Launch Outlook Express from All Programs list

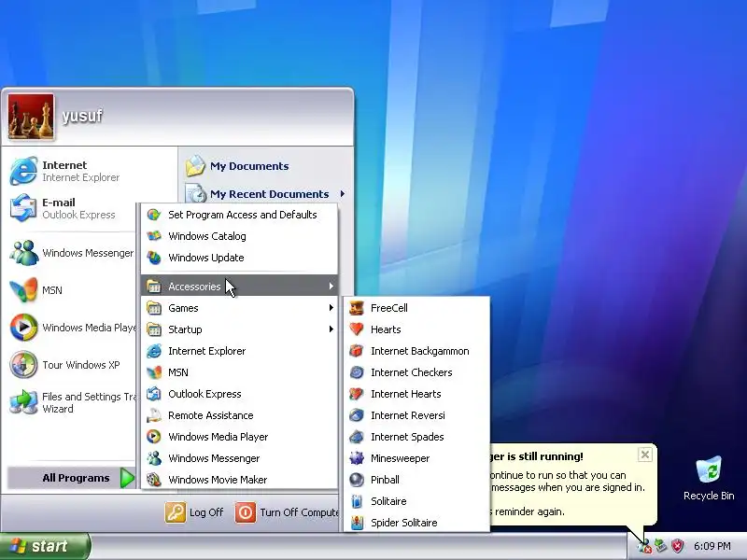click(240, 394)
